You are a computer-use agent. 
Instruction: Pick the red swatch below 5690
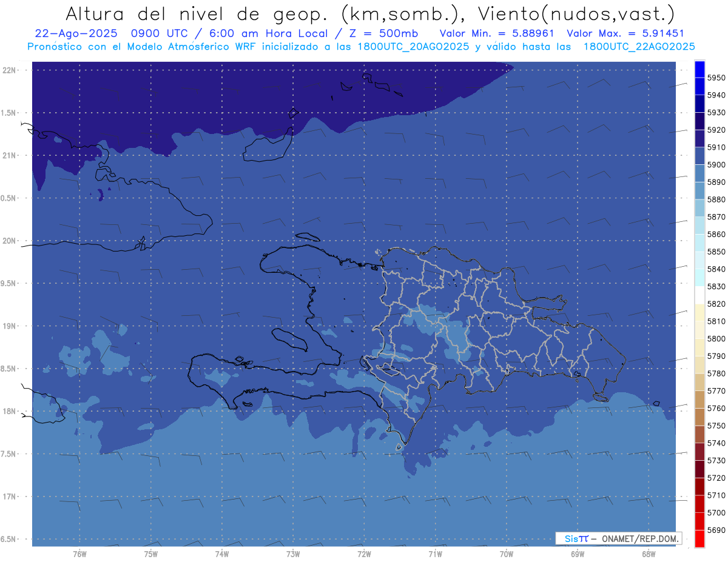tap(699, 538)
